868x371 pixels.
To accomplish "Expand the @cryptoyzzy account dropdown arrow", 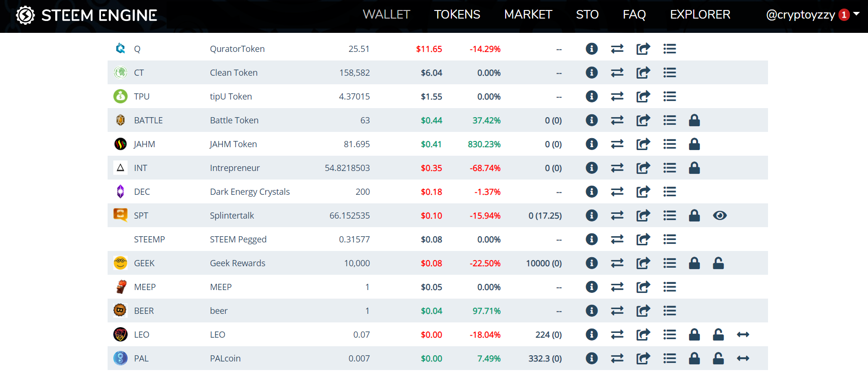I will pyautogui.click(x=856, y=14).
